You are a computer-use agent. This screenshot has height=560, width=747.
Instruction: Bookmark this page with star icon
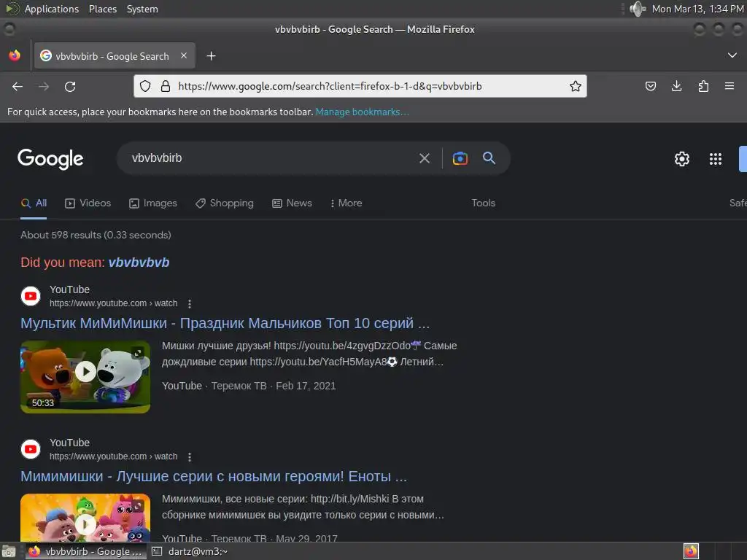tap(575, 86)
